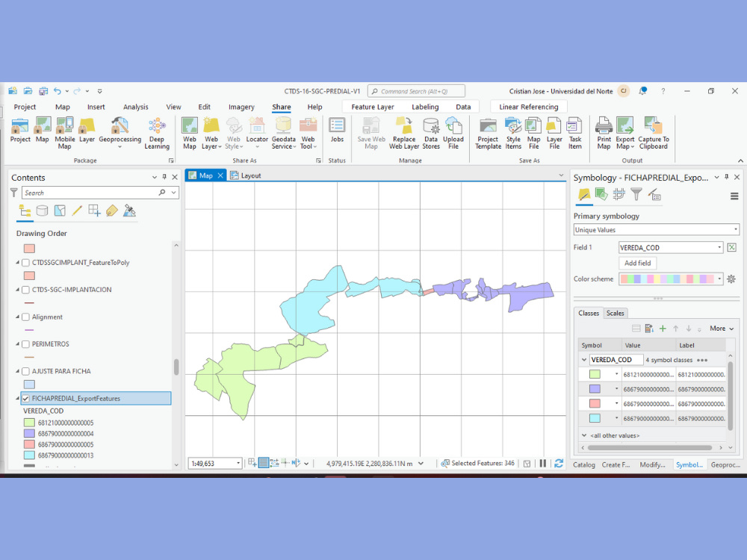Click Capture To Clipboard

click(x=654, y=134)
